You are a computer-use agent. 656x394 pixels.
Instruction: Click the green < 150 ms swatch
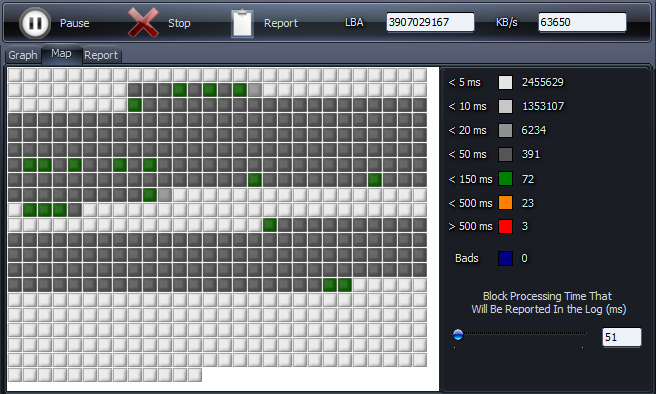(505, 179)
